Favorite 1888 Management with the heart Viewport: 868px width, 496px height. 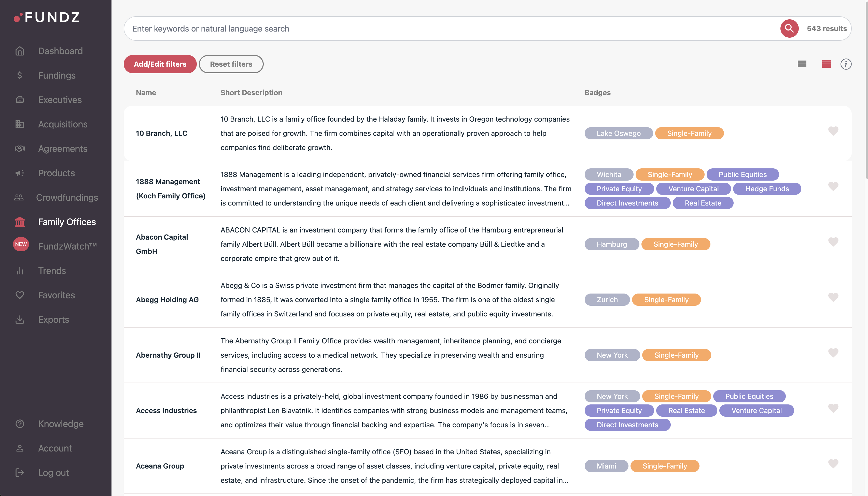pos(833,186)
